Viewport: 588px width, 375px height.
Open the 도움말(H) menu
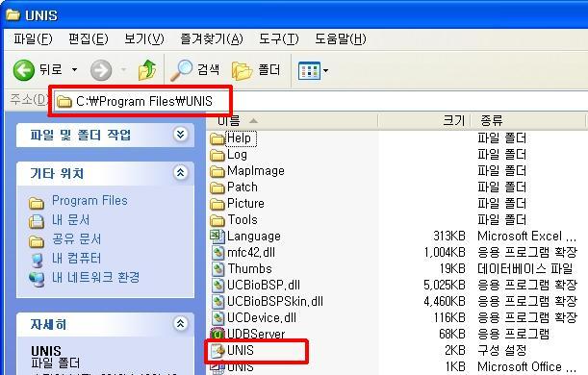pos(340,38)
